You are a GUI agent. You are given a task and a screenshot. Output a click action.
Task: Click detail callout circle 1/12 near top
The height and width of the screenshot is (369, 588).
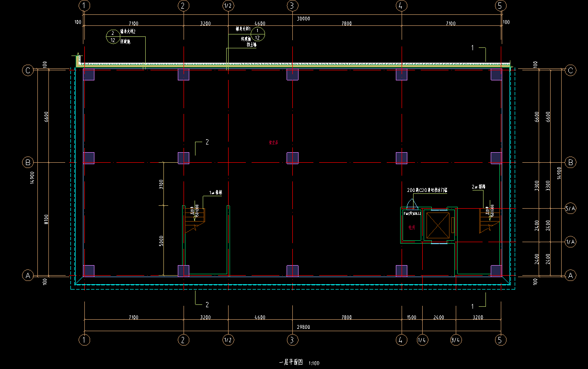pyautogui.click(x=257, y=34)
